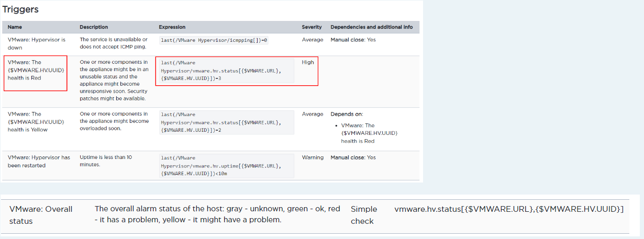Click the Severity column header
The width and height of the screenshot is (644, 239).
312,27
